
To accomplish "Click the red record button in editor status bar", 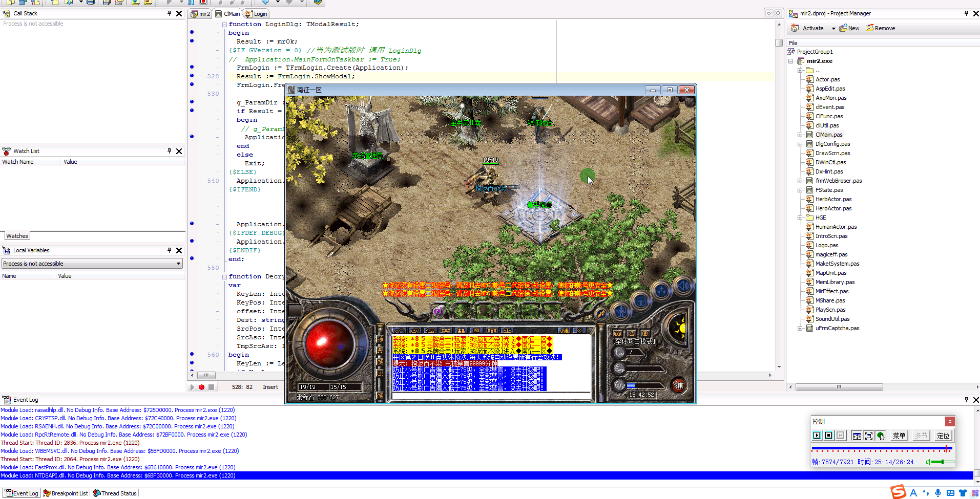I will coord(201,387).
